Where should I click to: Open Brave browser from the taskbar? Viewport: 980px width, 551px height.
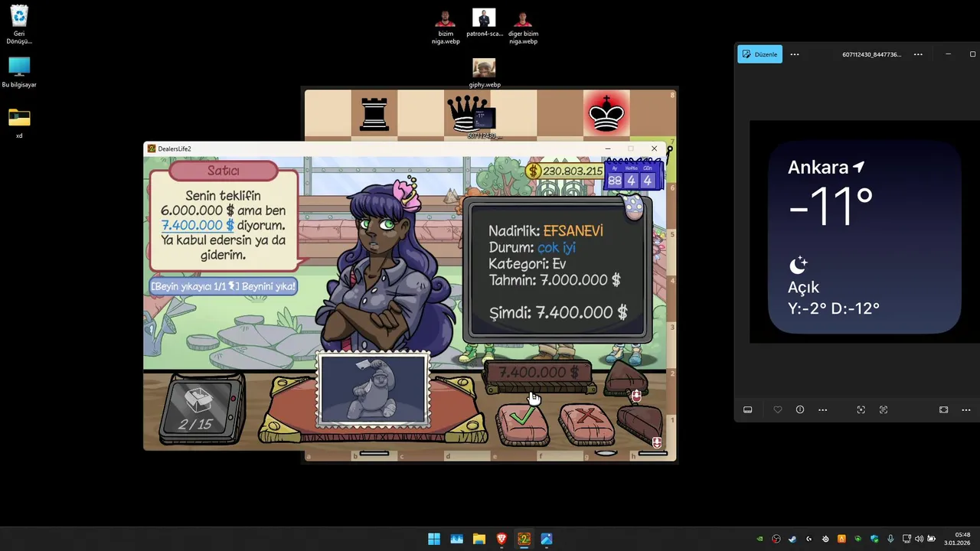(x=501, y=539)
